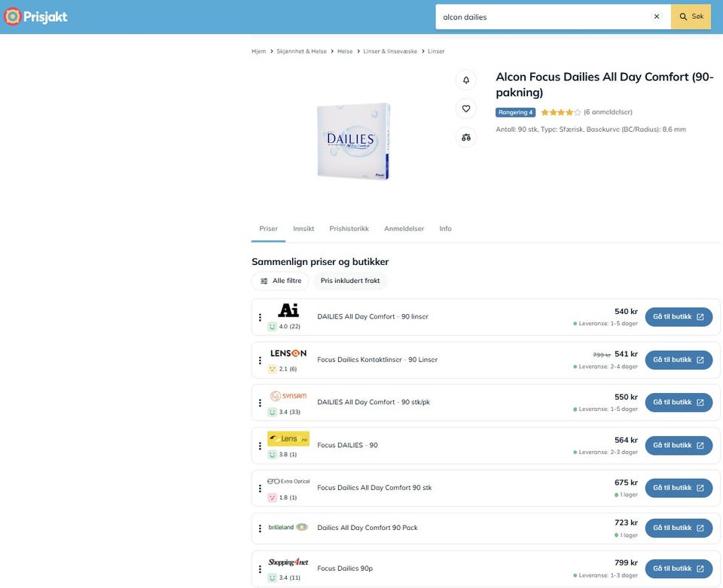Go to store for 540 kr offer
Viewport: 723px width, 588px height.
click(x=679, y=316)
